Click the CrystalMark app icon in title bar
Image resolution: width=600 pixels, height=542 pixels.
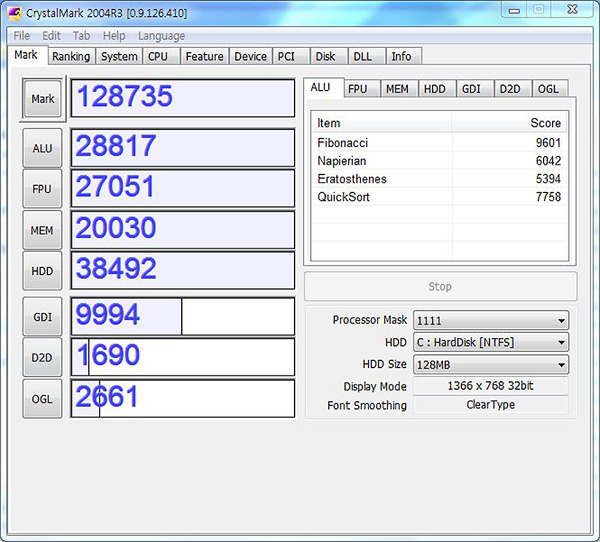15,13
